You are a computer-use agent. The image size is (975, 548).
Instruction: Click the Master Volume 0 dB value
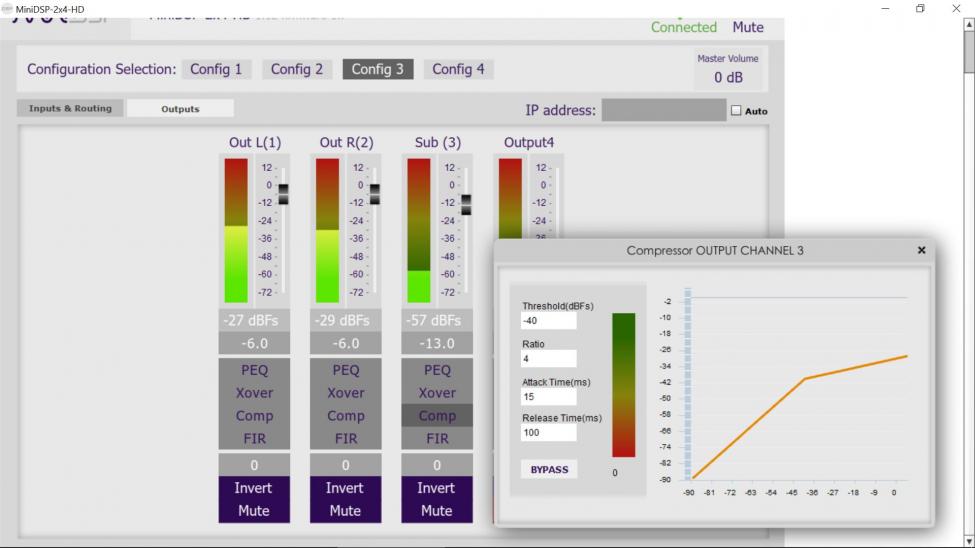[x=728, y=78]
